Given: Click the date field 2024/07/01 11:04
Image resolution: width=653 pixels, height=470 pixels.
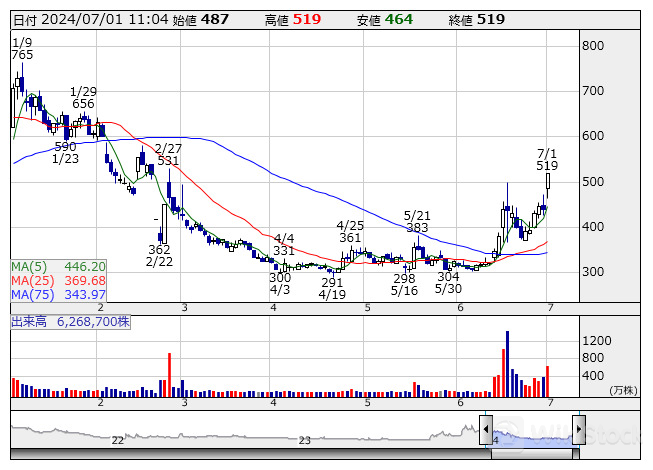Looking at the screenshot, I should coord(101,20).
